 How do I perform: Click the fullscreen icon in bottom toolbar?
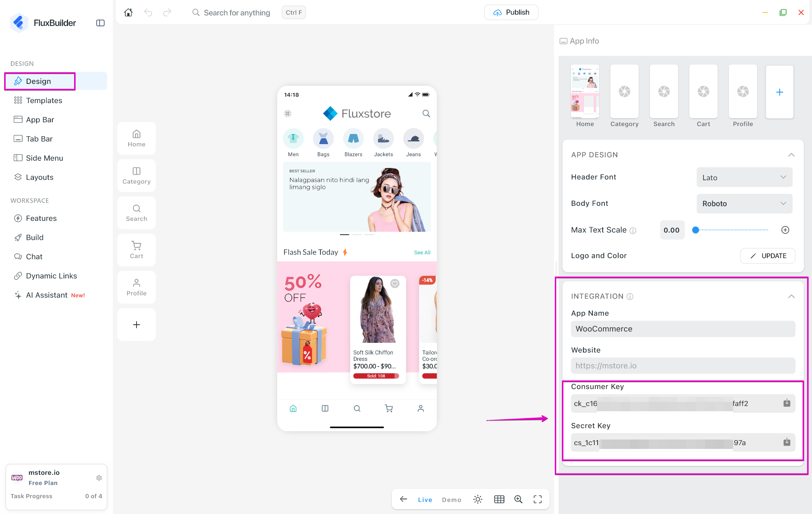coord(538,499)
